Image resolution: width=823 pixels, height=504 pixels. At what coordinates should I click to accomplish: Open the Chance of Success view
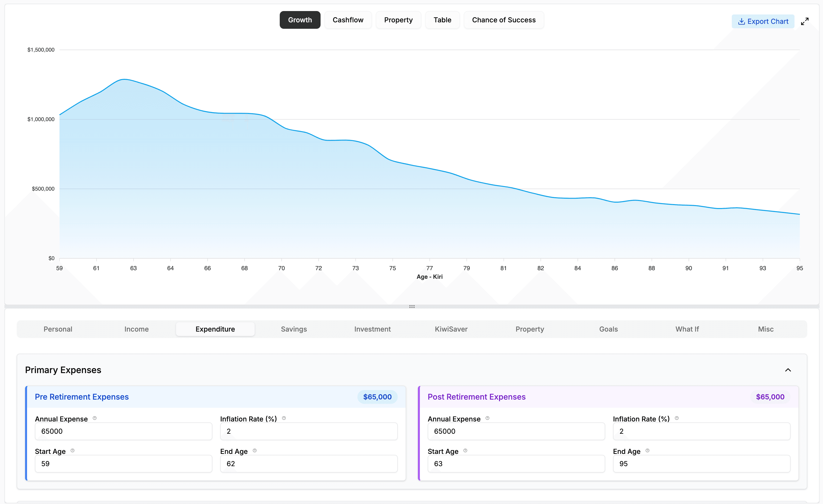[504, 20]
